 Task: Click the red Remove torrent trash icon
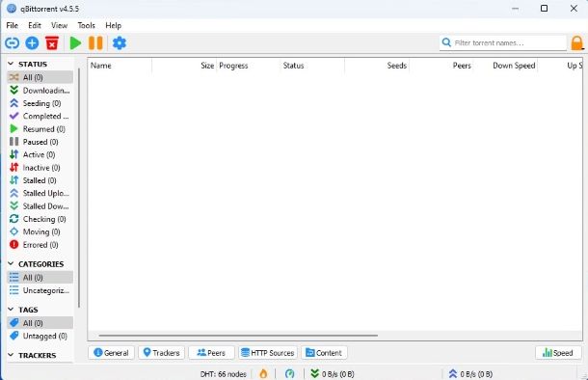[x=52, y=43]
